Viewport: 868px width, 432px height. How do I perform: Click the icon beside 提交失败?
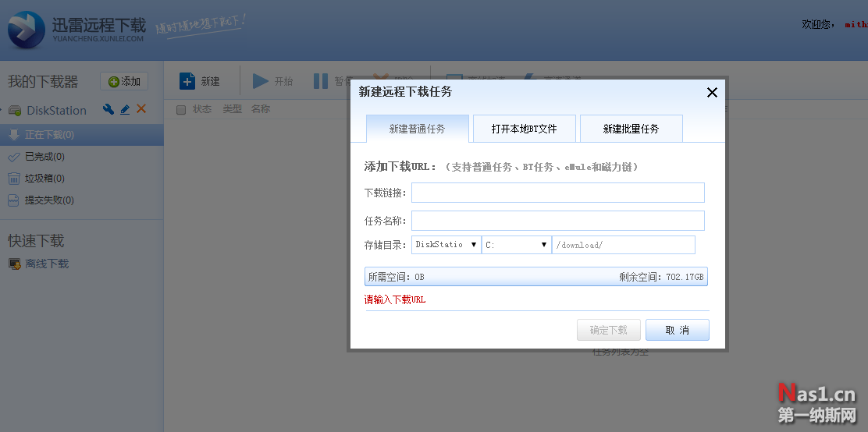click(x=14, y=200)
